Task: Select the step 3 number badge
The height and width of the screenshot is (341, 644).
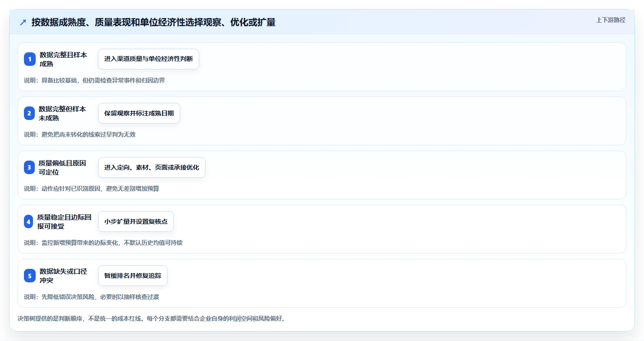Action: (30, 167)
